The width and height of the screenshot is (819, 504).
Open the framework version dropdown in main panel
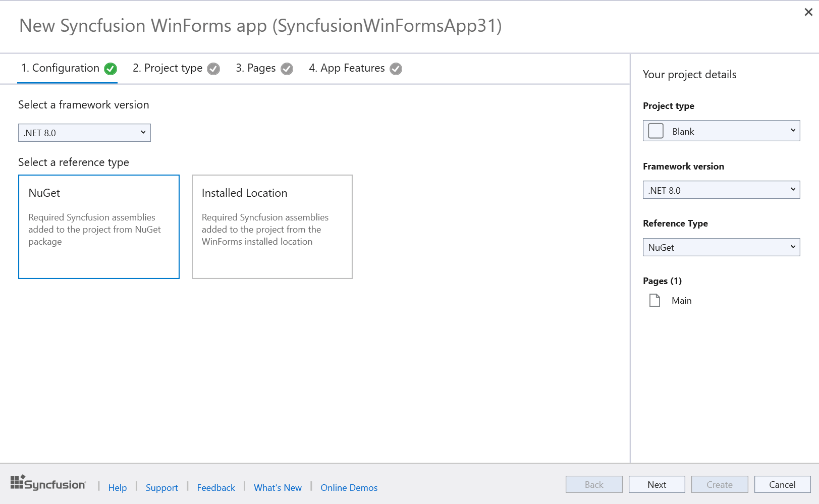click(84, 133)
